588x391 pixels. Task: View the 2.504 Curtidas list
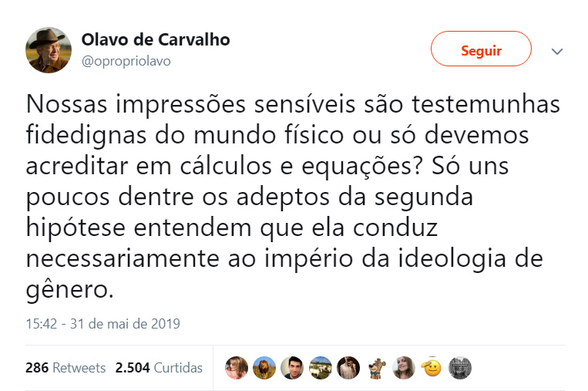point(159,368)
